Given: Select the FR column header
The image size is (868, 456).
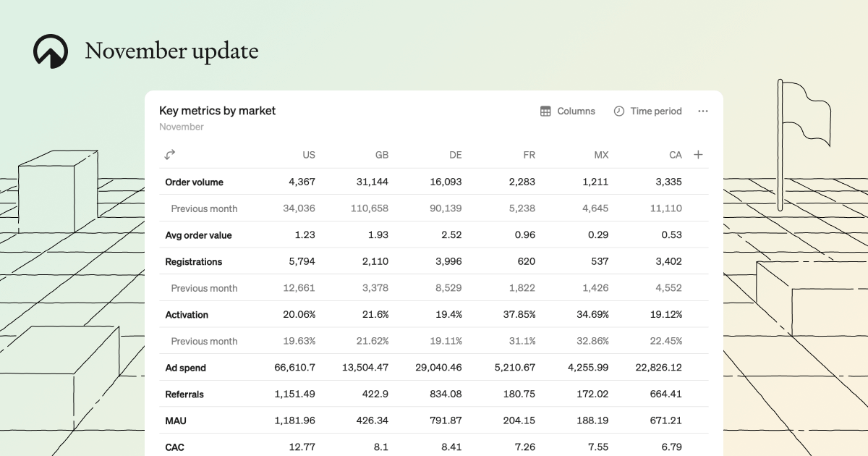Looking at the screenshot, I should [x=529, y=155].
